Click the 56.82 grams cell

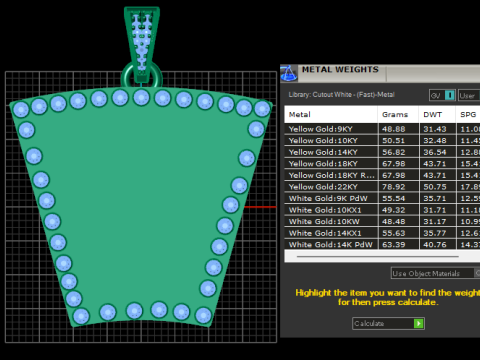pyautogui.click(x=398, y=152)
